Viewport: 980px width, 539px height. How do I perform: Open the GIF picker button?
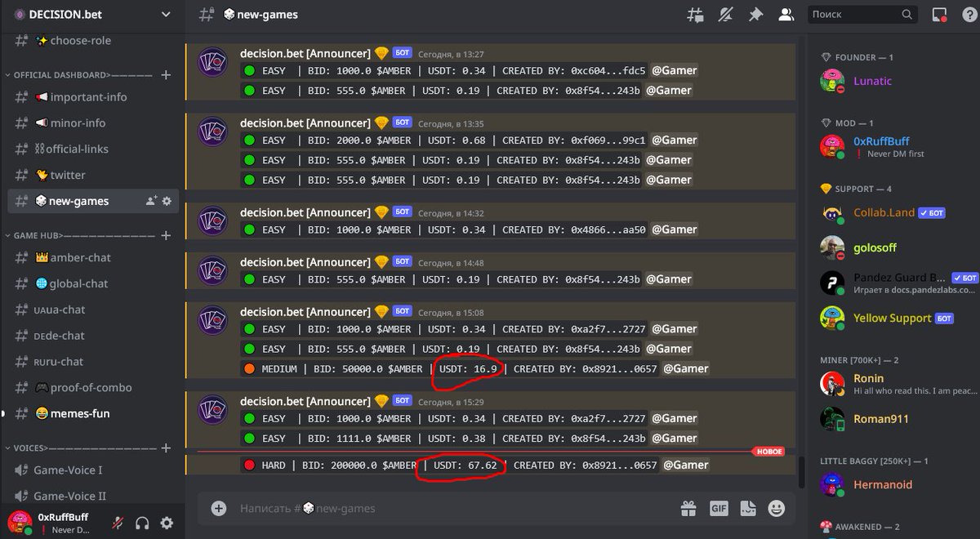tap(719, 508)
